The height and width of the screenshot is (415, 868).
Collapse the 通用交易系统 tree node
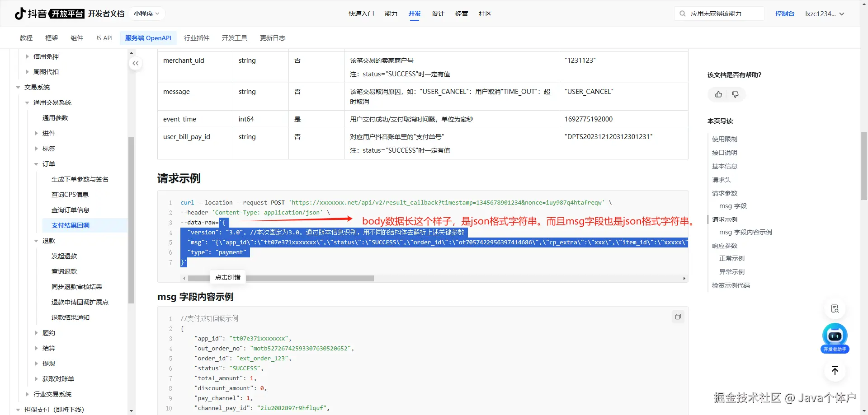coord(27,103)
